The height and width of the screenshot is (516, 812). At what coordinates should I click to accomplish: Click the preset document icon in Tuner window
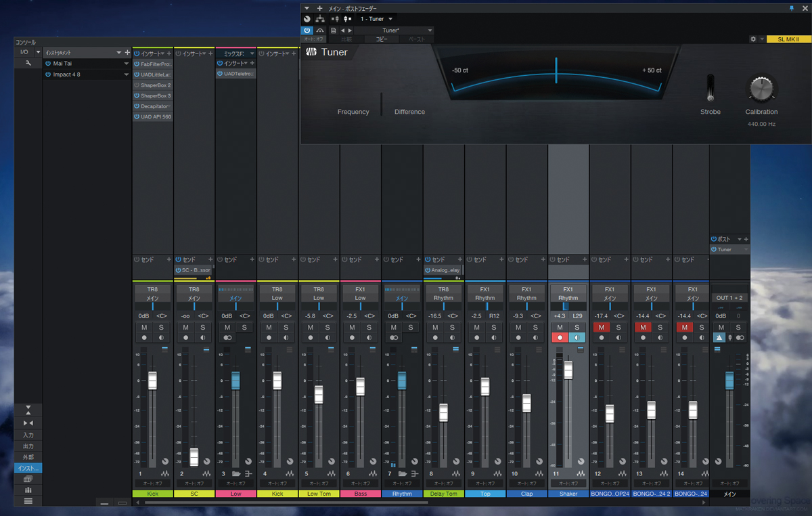(334, 30)
